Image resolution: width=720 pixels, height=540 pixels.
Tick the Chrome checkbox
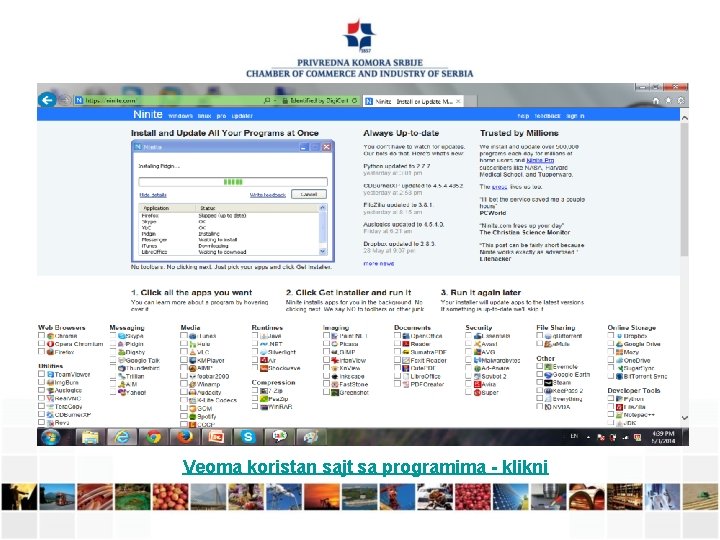(42, 336)
